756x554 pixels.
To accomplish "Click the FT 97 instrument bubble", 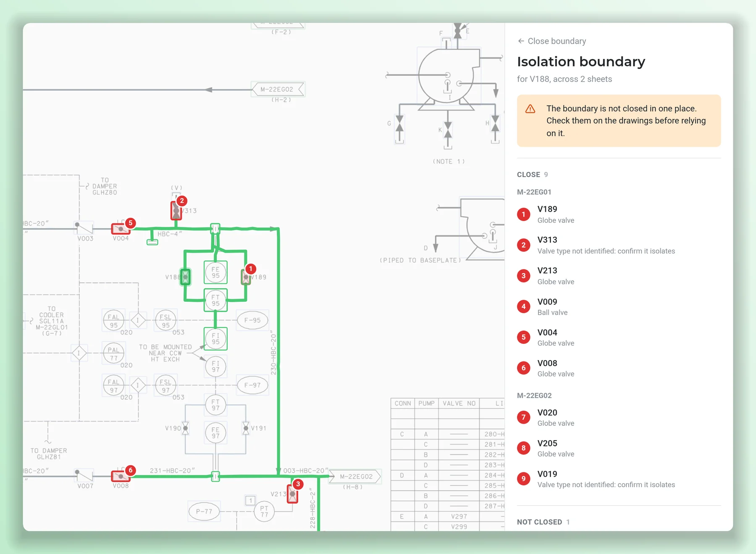I will coord(215,405).
